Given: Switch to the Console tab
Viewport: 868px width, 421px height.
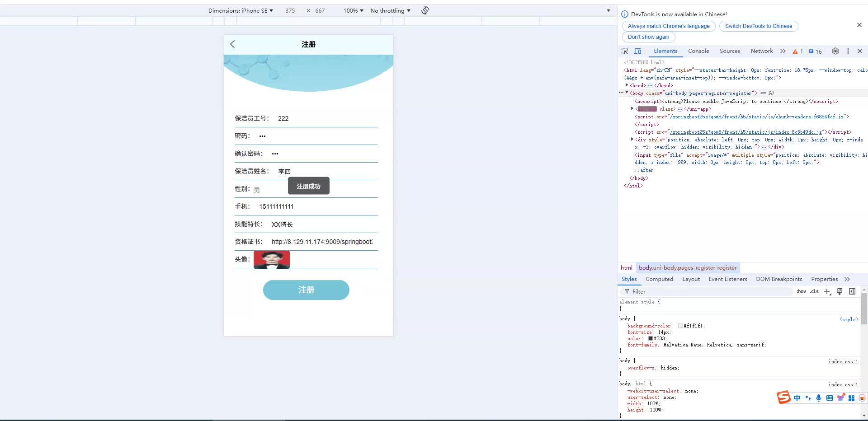Looking at the screenshot, I should (x=698, y=51).
